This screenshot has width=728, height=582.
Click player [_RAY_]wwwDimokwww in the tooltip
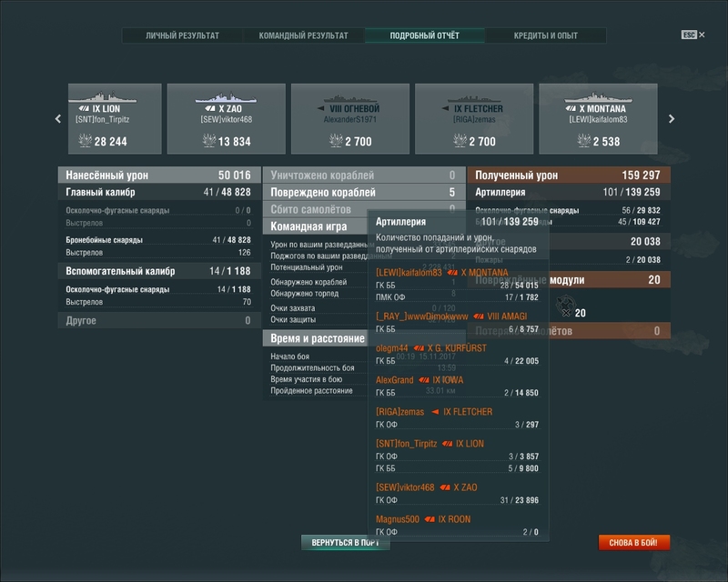421,316
